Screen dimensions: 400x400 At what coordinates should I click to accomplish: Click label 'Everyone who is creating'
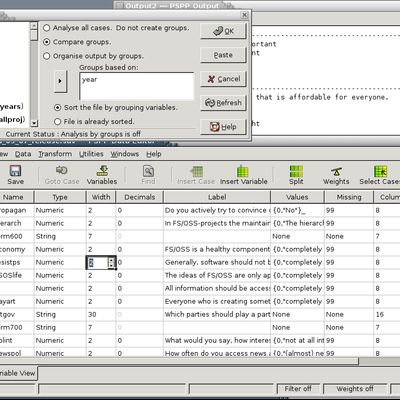217,301
